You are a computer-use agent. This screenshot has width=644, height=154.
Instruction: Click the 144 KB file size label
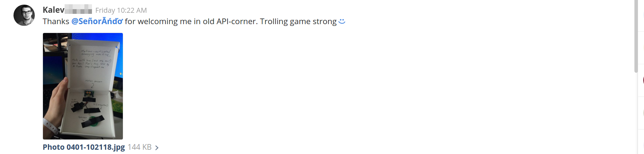[140, 147]
